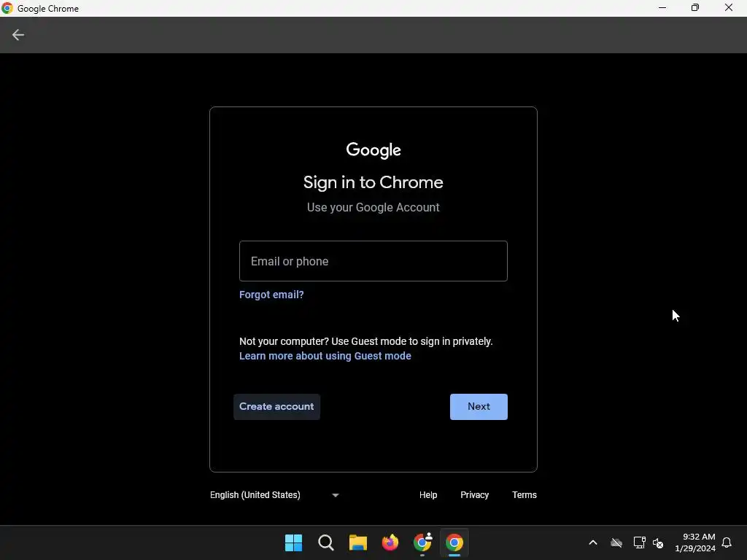Go back using the arrow icon
Image resolution: width=747 pixels, height=560 pixels.
point(18,35)
